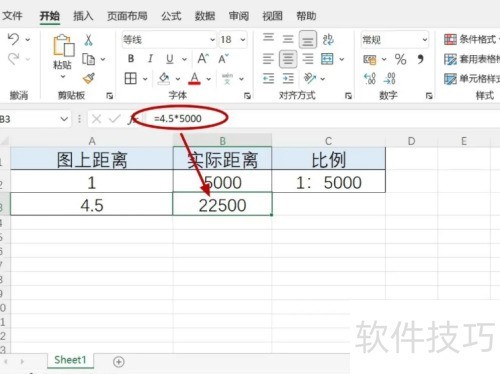Click the Merge and Center icon

click(327, 59)
